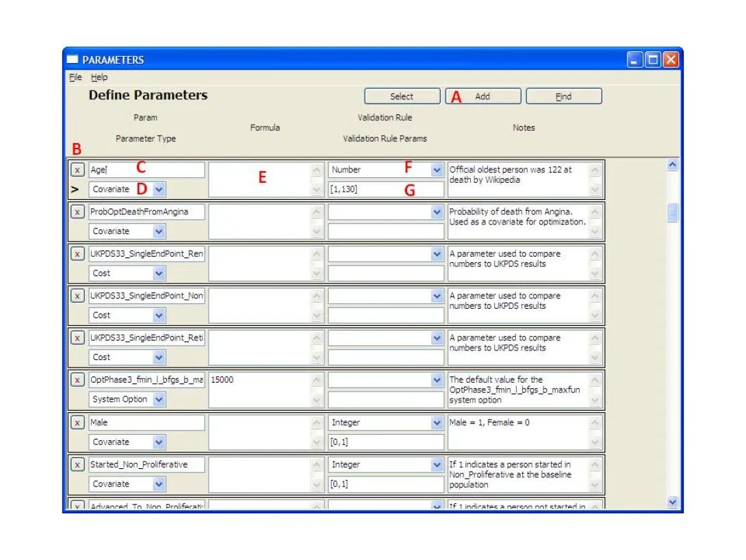The image size is (746, 560).
Task: Close the PARAMETERS window
Action: [x=671, y=60]
